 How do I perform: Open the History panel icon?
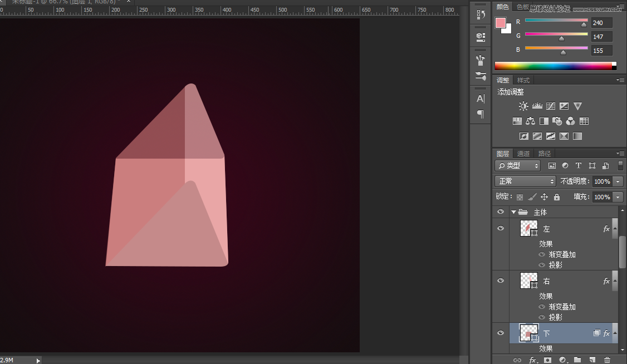coord(480,15)
